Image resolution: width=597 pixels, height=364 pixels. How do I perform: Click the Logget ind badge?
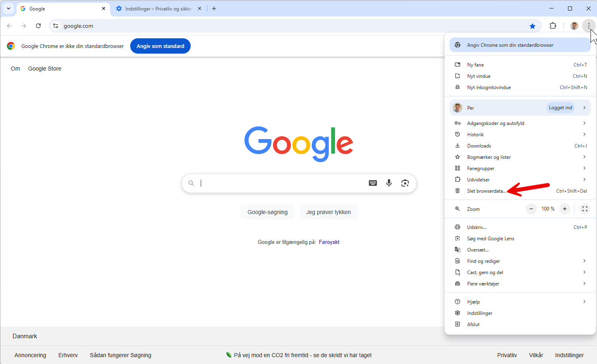point(560,108)
